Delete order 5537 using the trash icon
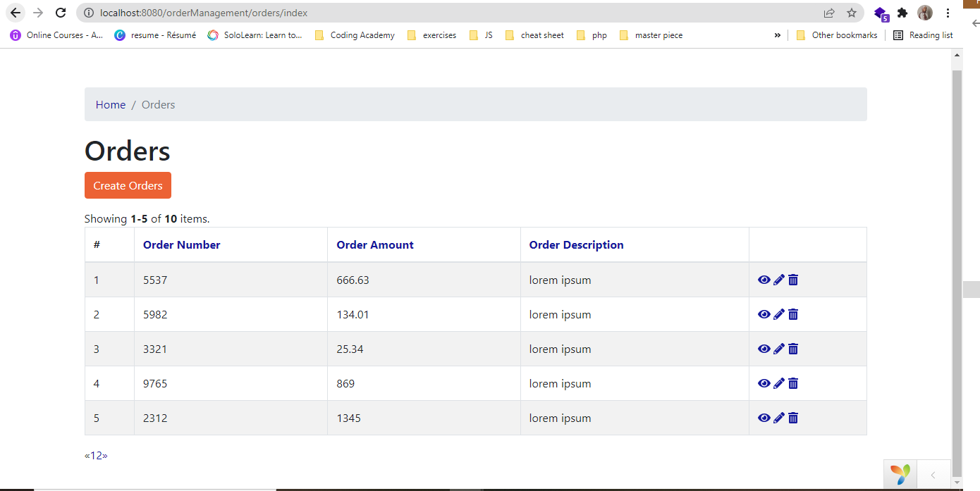Viewport: 980px width, 491px height. click(792, 280)
